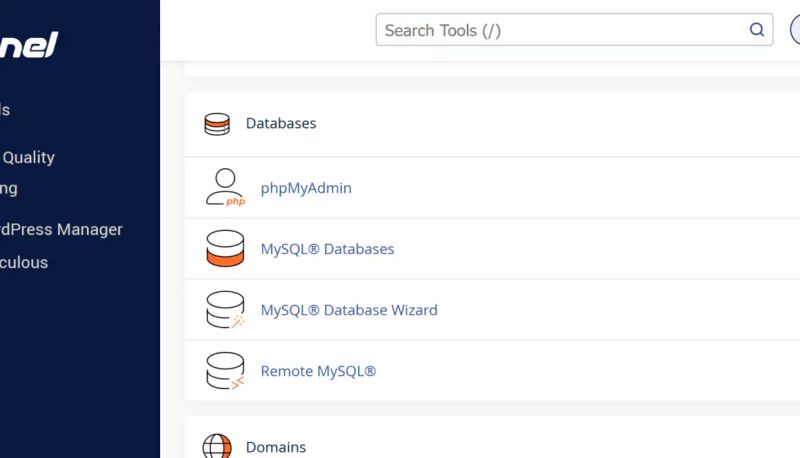Viewport: 800px width, 458px height.
Task: Open the phpMyAdmin link
Action: pyautogui.click(x=306, y=188)
